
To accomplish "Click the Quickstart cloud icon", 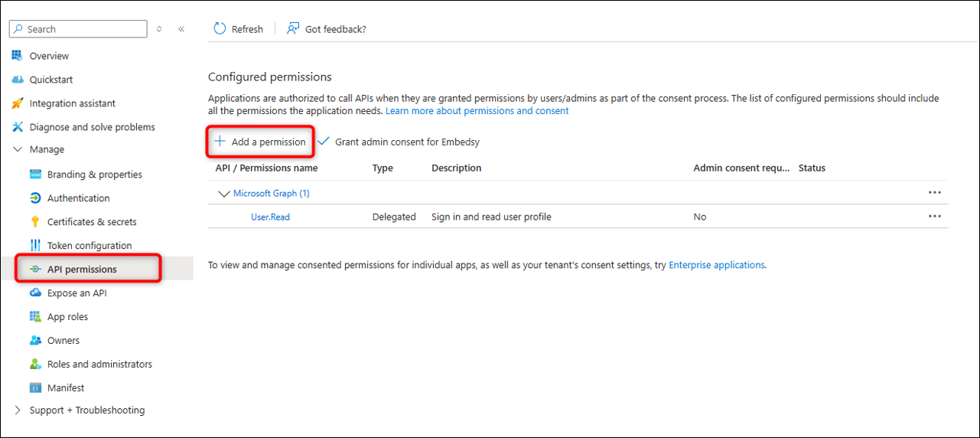I will [x=18, y=80].
